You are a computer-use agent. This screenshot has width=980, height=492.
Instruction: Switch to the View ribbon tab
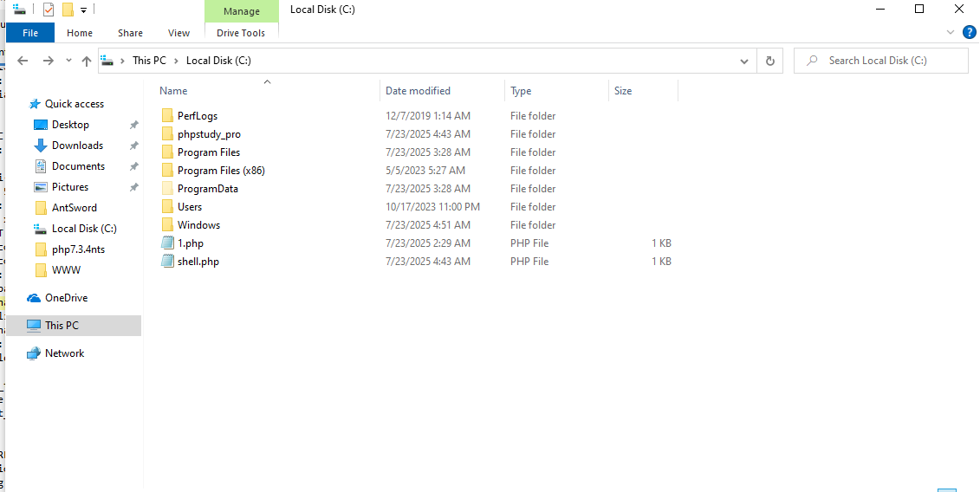tap(178, 33)
